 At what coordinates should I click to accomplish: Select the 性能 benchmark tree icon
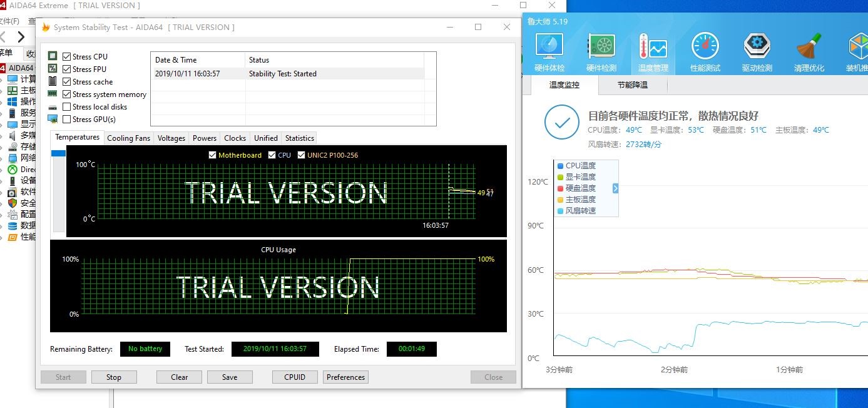click(13, 237)
